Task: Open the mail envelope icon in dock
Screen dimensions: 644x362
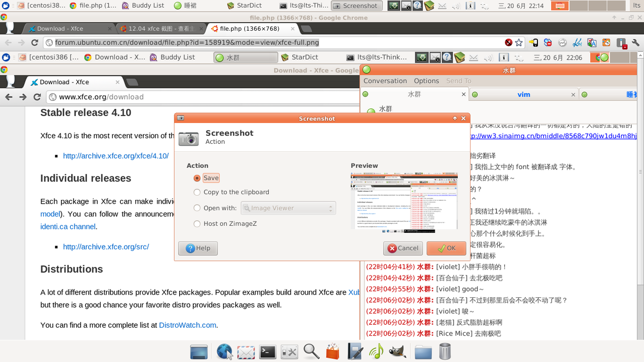Action: click(x=246, y=352)
